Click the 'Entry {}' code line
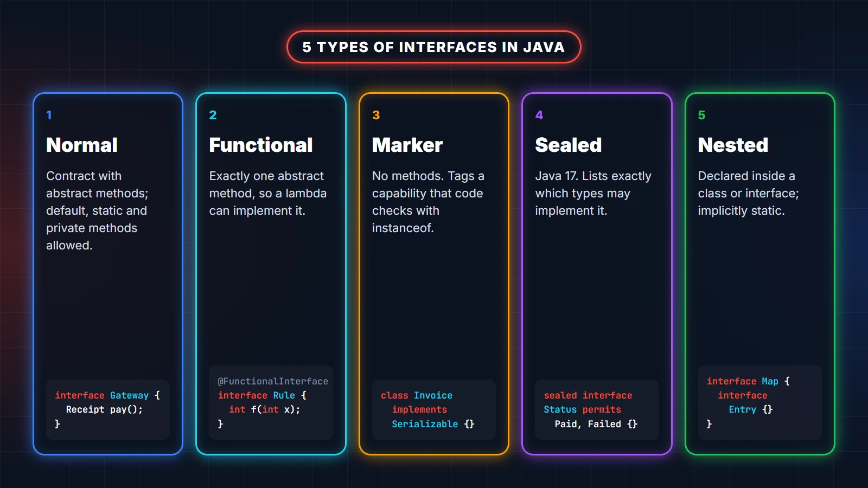The image size is (868, 488). pos(751,409)
